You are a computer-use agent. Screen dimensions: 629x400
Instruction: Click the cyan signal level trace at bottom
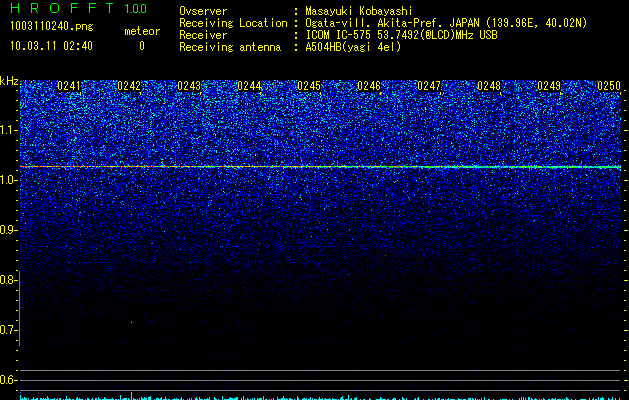click(320, 397)
